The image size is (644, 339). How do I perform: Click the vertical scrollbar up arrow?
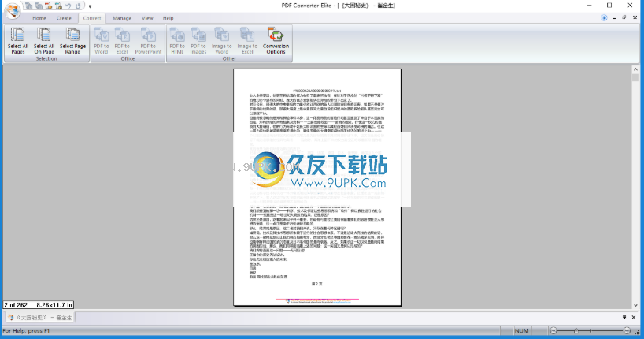[x=635, y=69]
